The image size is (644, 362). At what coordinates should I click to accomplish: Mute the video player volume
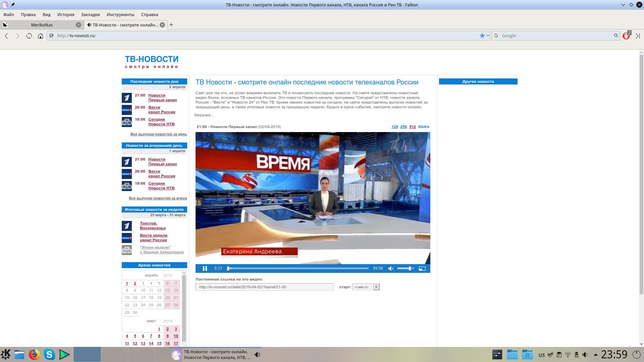click(x=390, y=268)
